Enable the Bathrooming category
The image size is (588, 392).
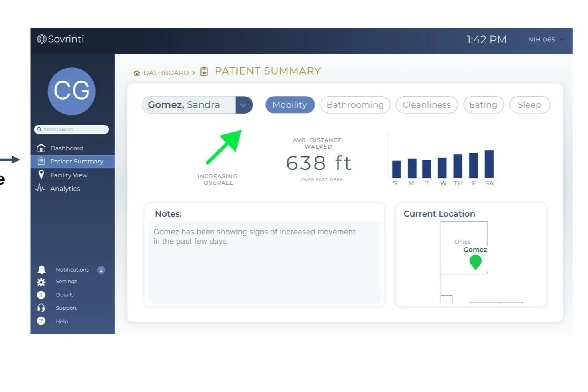[x=355, y=105]
